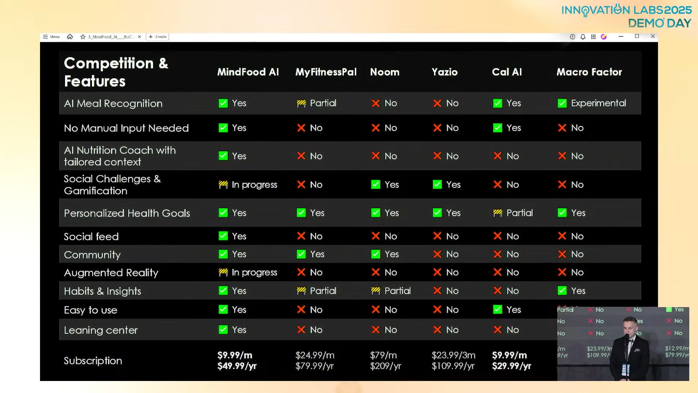698x393 pixels.
Task: Close the MindFood AI document tab
Action: 139,37
